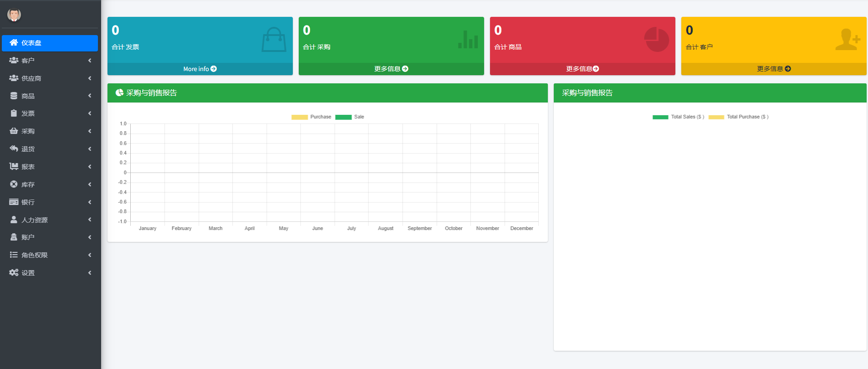This screenshot has height=369, width=868.
Task: Expand the 人力资源 submenu arrow
Action: click(x=90, y=220)
